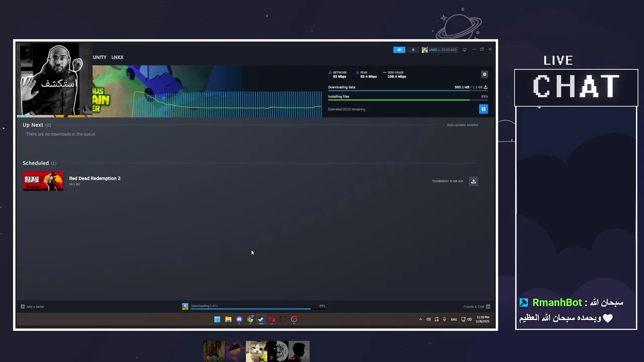Enter Big Picture mode via monitor icon
Screen dimensions: 644x362
(464, 50)
